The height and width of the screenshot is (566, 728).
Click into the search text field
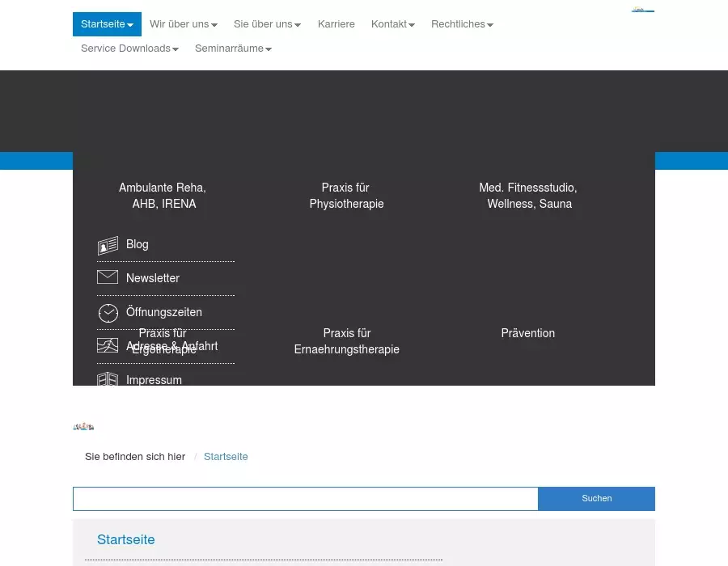[x=305, y=499]
